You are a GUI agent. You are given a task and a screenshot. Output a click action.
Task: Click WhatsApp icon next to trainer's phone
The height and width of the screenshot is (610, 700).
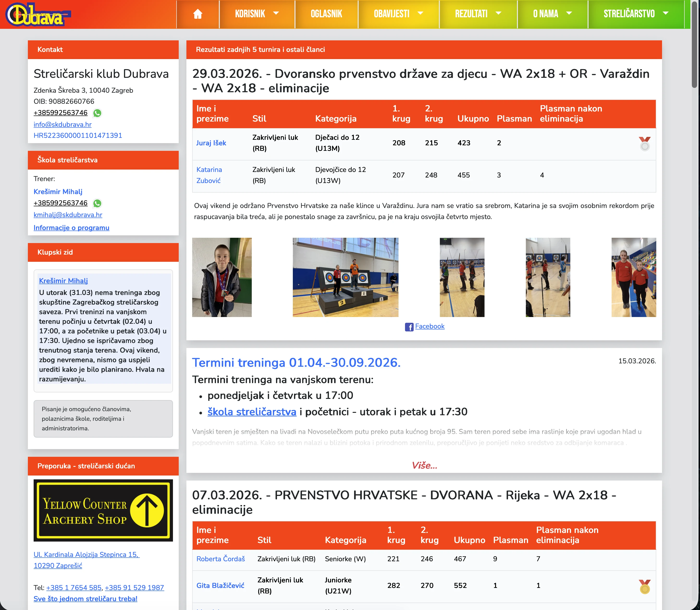[97, 203]
